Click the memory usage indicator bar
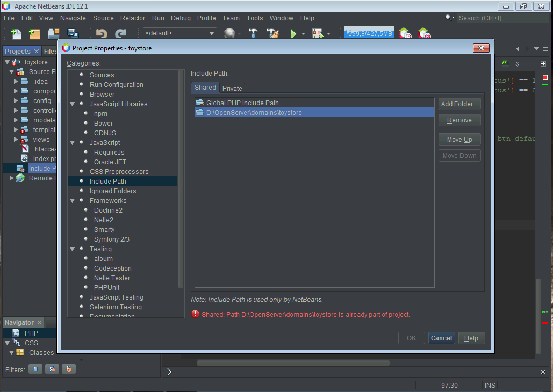 369,33
